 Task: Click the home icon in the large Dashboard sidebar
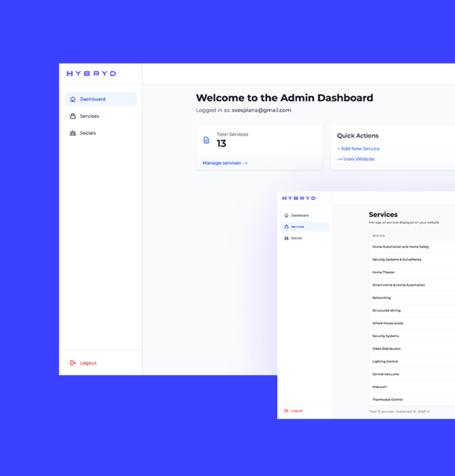pyautogui.click(x=73, y=99)
